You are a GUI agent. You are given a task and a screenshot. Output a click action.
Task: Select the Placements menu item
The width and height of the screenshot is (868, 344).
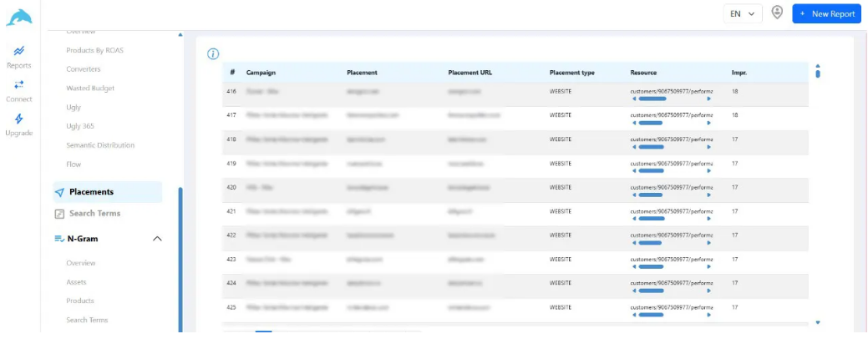(108, 192)
